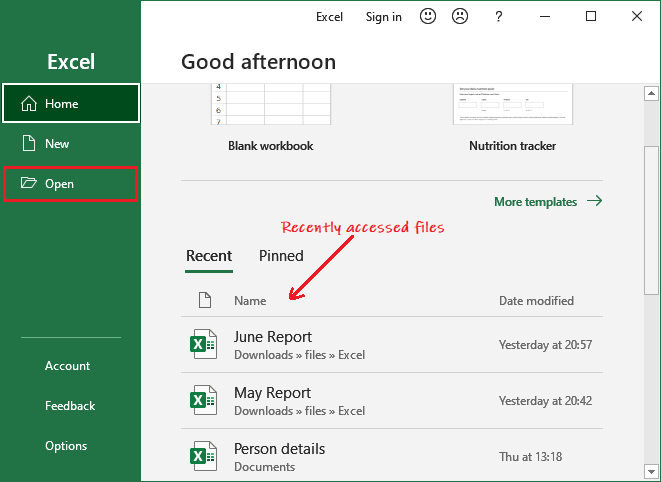Minimize the Excel window
This screenshot has height=482, width=661.
545,16
